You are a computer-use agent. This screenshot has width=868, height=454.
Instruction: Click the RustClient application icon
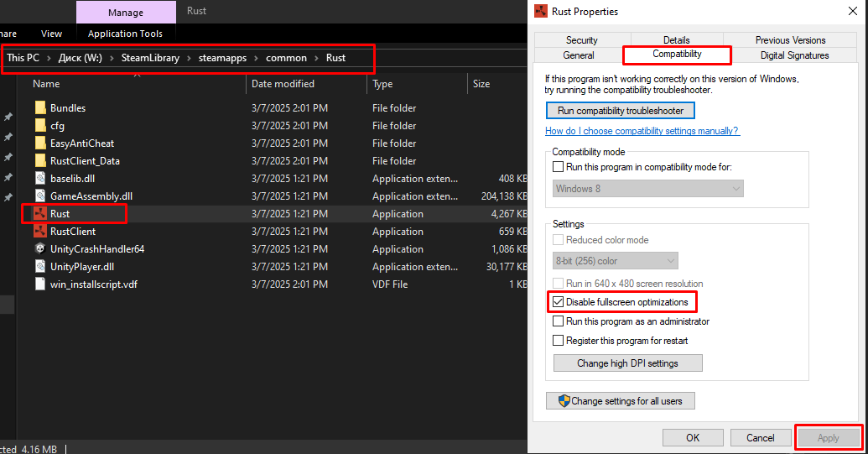[40, 232]
